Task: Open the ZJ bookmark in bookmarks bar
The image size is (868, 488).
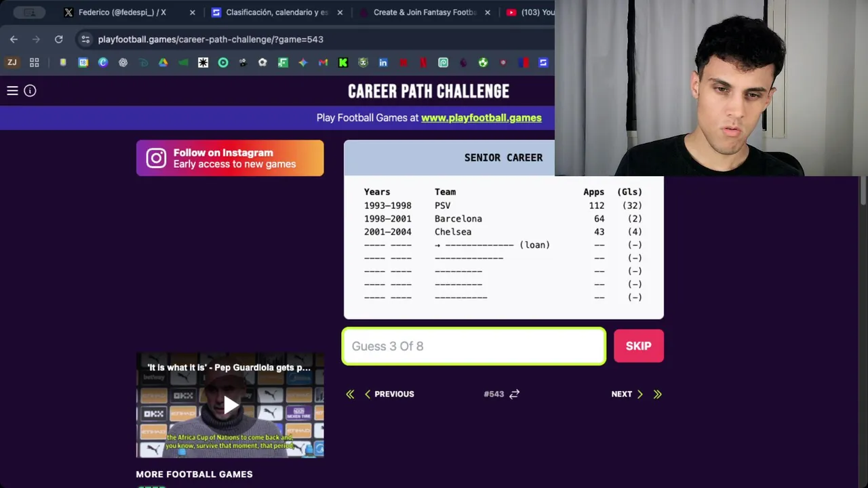Action: click(x=12, y=62)
